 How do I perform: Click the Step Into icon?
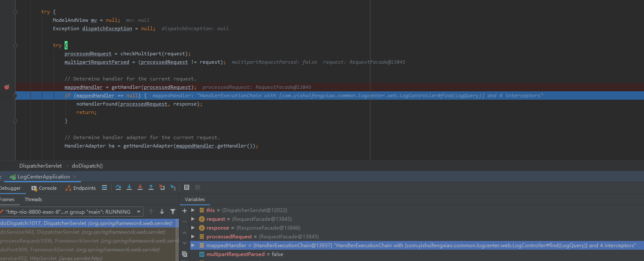pyautogui.click(x=129, y=187)
